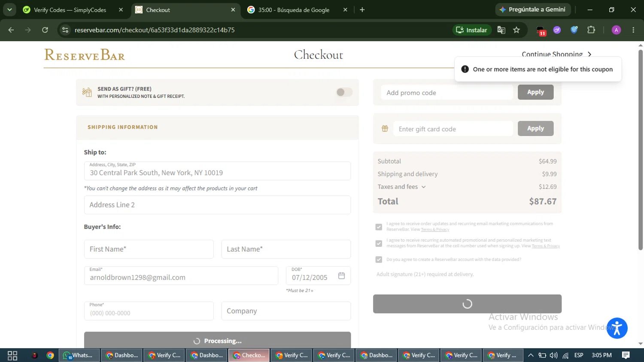Image resolution: width=644 pixels, height=362 pixels.
Task: Go back to the previous page
Action: (x=11, y=30)
